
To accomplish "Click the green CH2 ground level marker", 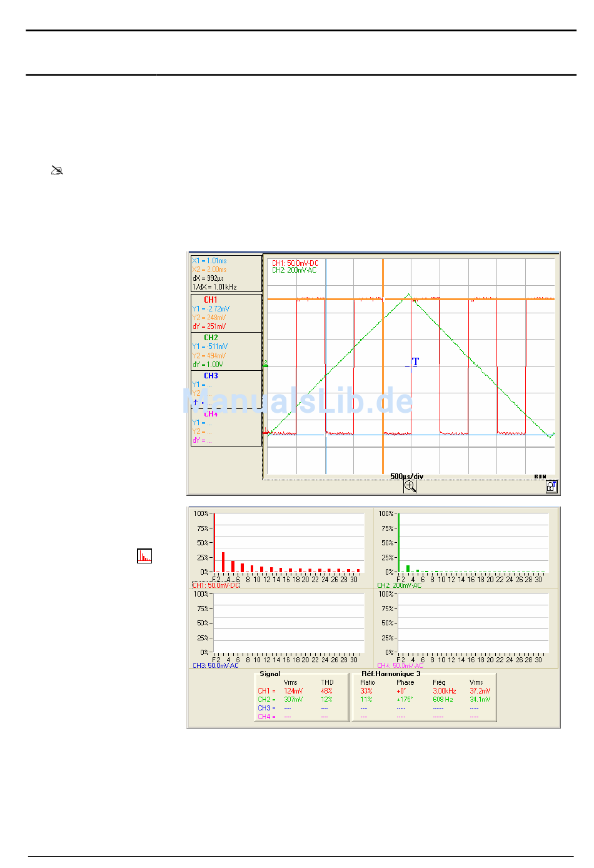I will point(265,364).
